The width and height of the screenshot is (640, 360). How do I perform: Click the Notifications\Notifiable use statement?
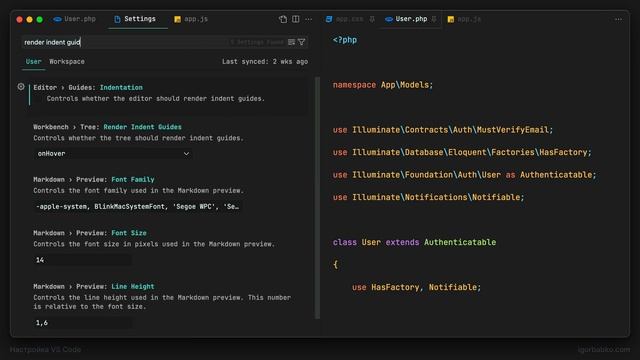pyautogui.click(x=429, y=197)
